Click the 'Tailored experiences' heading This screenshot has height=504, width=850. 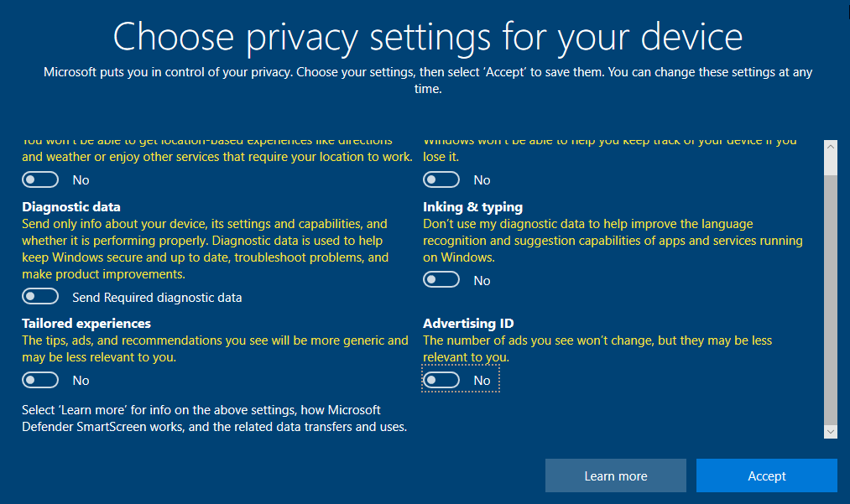coord(86,324)
